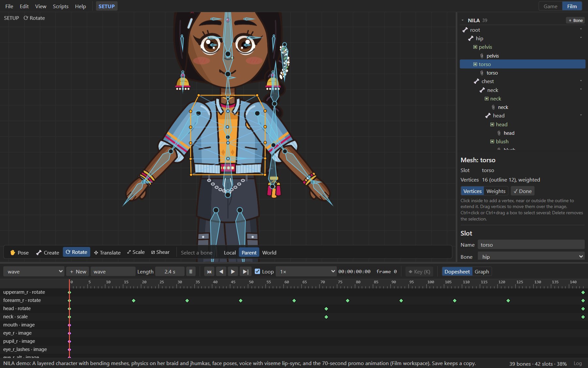Viewport: 588px width, 368px height.
Task: Show the Weights mesh mode
Action: (496, 191)
